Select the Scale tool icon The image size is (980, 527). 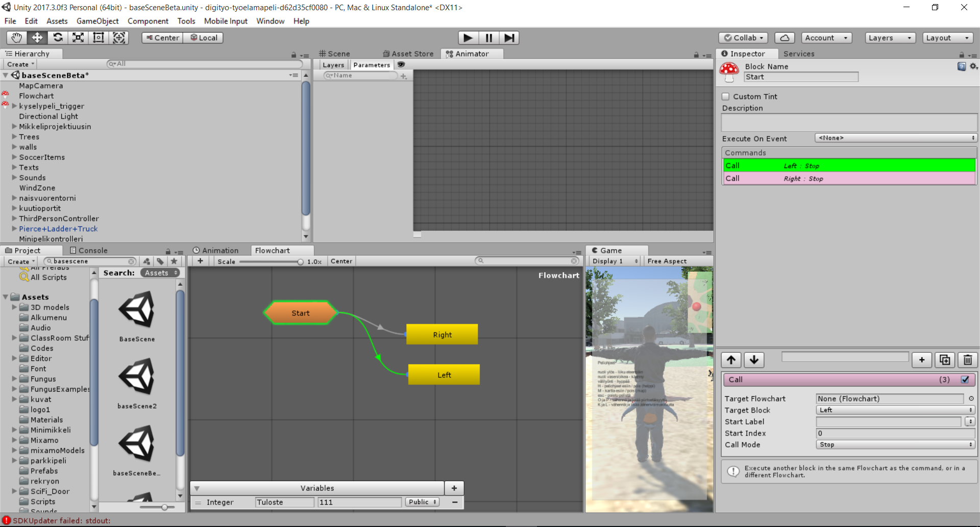(78, 38)
